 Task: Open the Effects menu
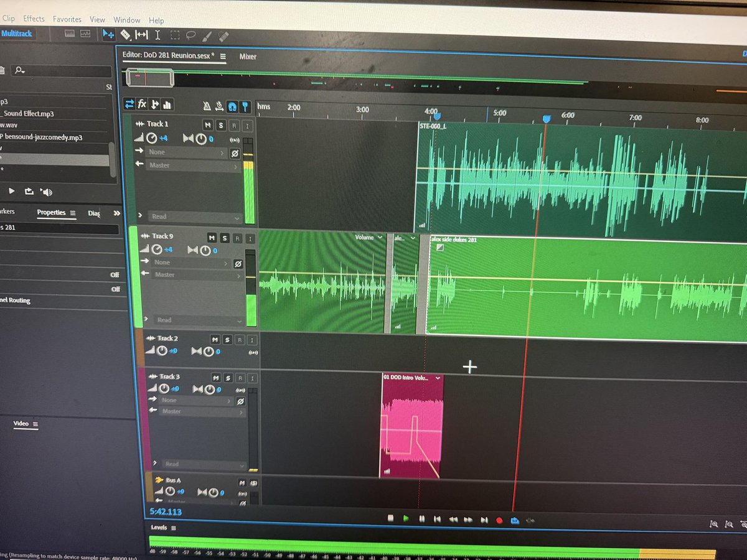(34, 19)
